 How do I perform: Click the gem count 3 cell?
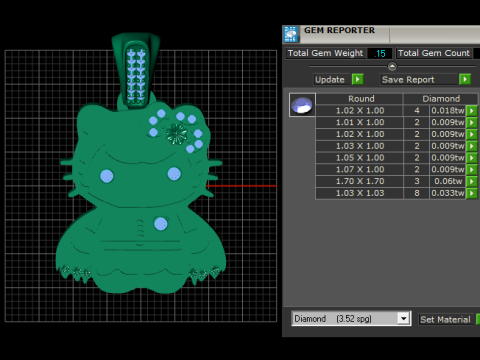(417, 181)
